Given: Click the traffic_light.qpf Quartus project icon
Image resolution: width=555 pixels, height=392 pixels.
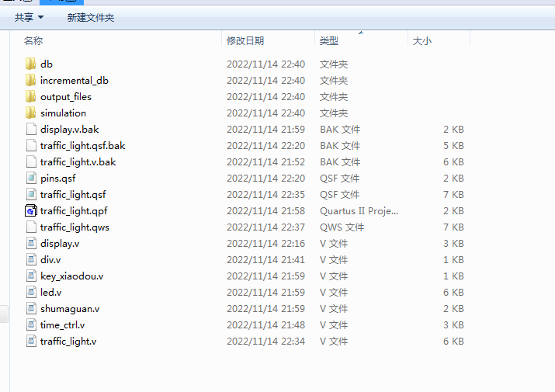Looking at the screenshot, I should (x=30, y=210).
